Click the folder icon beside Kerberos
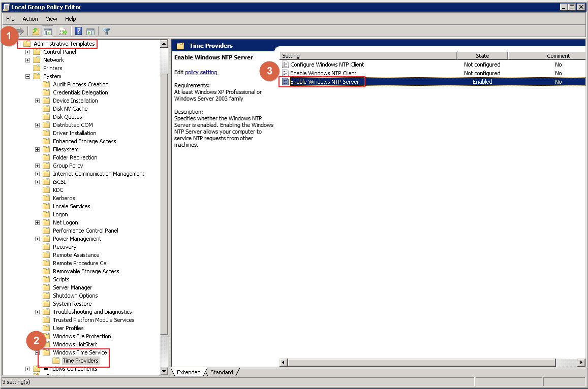 [46, 198]
